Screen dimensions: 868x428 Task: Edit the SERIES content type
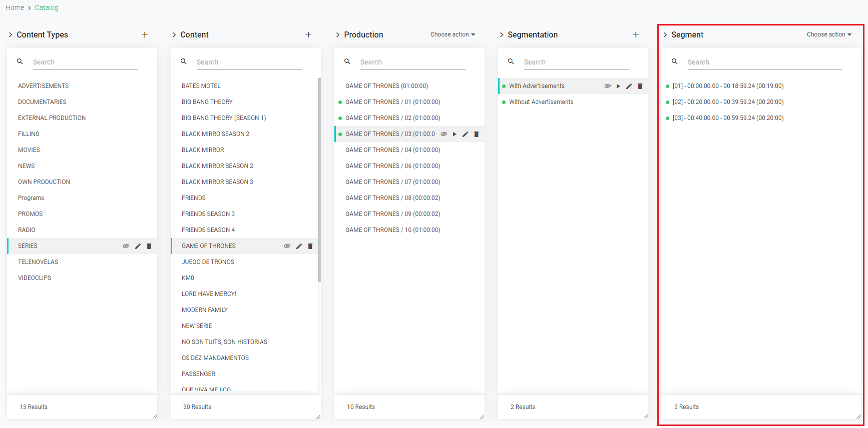pyautogui.click(x=138, y=246)
